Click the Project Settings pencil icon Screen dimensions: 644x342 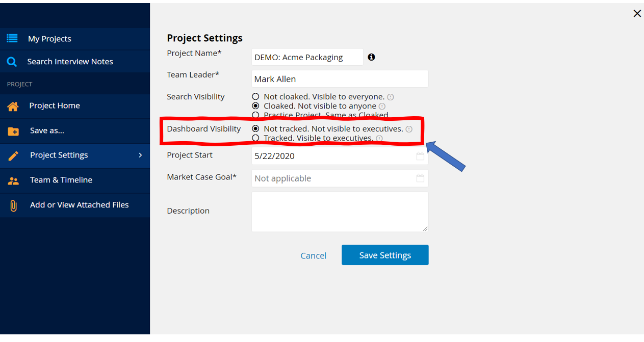coord(13,155)
